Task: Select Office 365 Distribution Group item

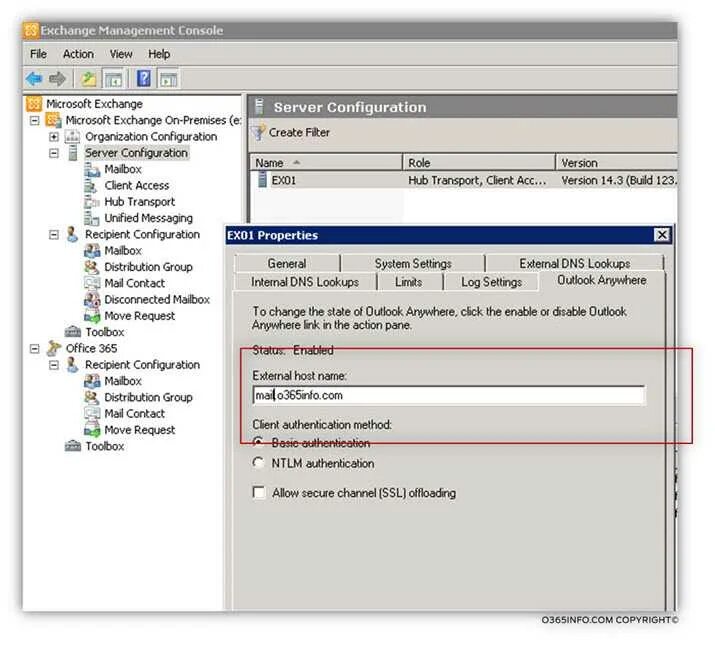Action: (x=148, y=398)
